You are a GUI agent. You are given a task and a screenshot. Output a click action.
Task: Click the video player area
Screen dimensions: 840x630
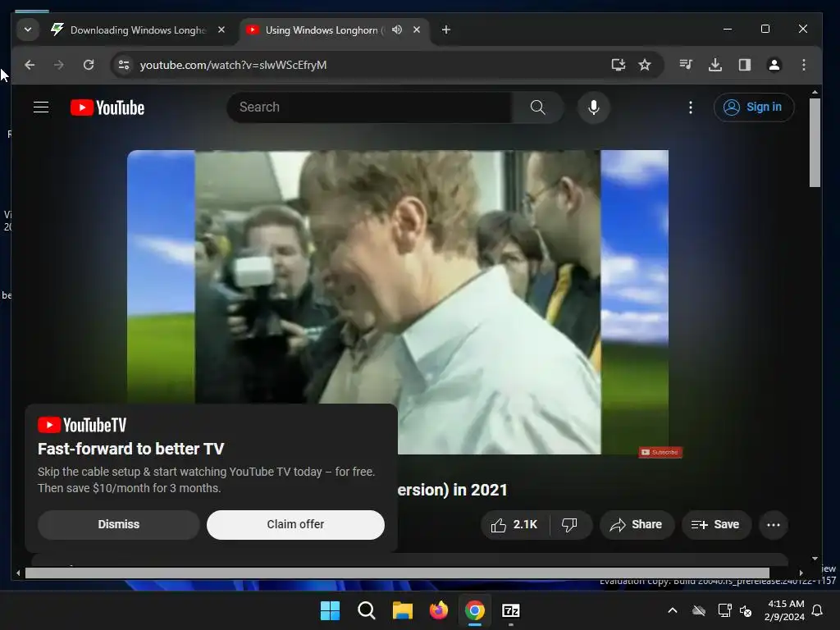tap(398, 302)
